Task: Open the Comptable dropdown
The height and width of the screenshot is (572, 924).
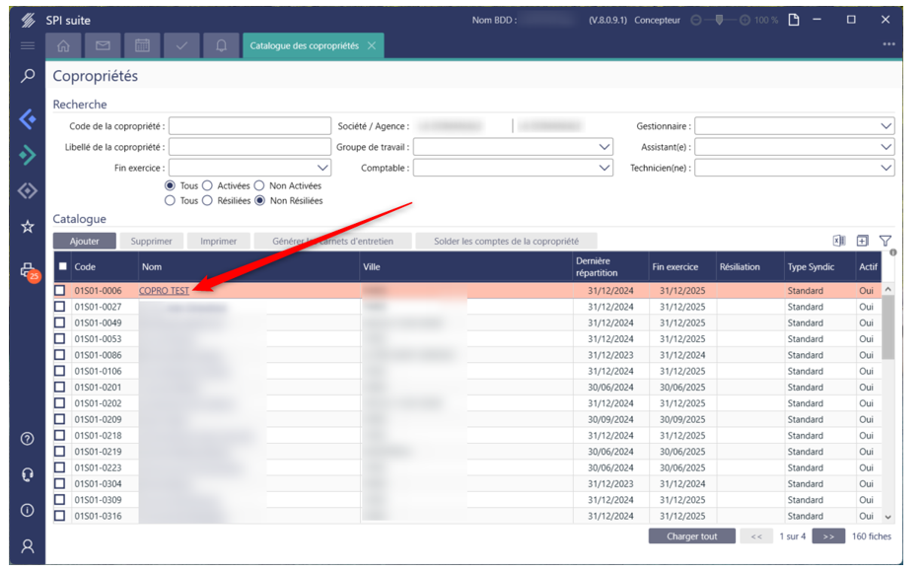Action: (513, 168)
